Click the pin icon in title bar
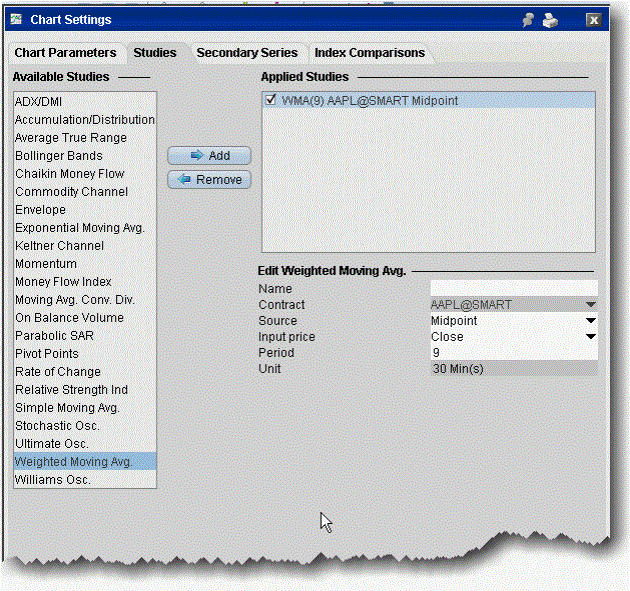630x591 pixels. pyautogui.click(x=528, y=19)
